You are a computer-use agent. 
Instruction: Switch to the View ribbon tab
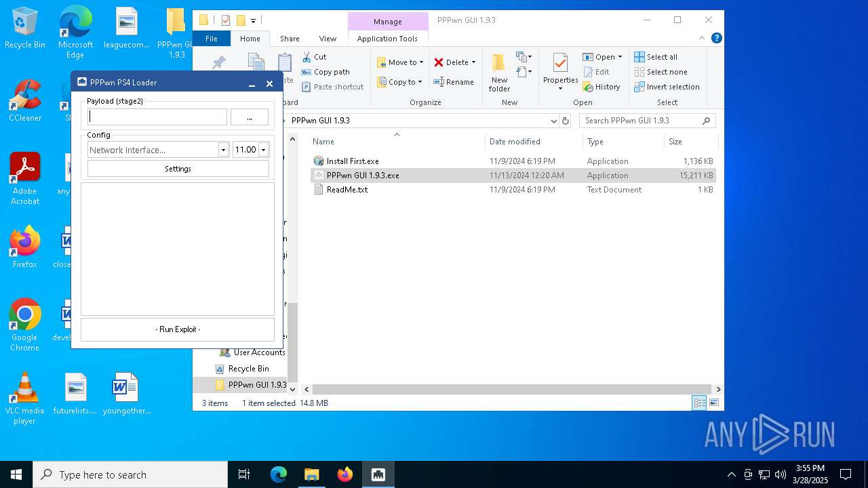click(328, 39)
